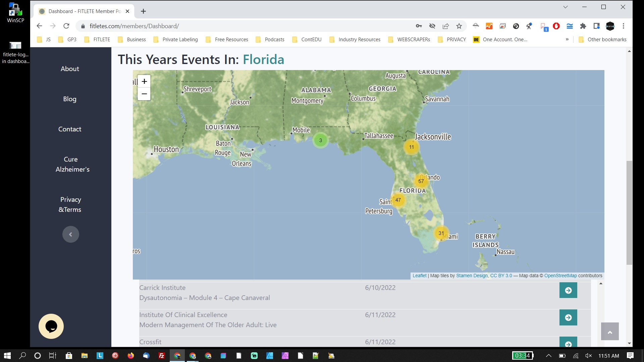This screenshot has width=644, height=362.
Task: Open the Institute Of Clinical Excellence event arrow
Action: 568,317
